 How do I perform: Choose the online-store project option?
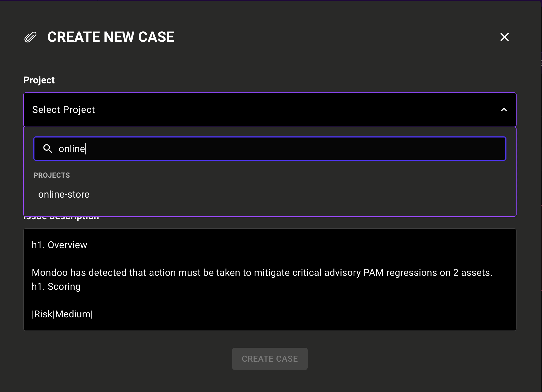(x=64, y=194)
